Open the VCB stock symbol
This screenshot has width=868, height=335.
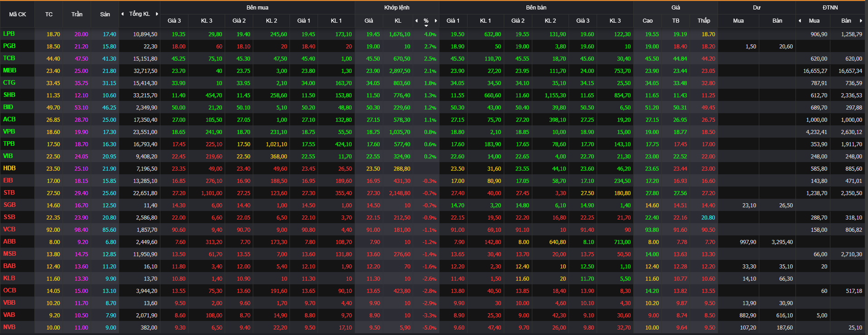point(9,230)
